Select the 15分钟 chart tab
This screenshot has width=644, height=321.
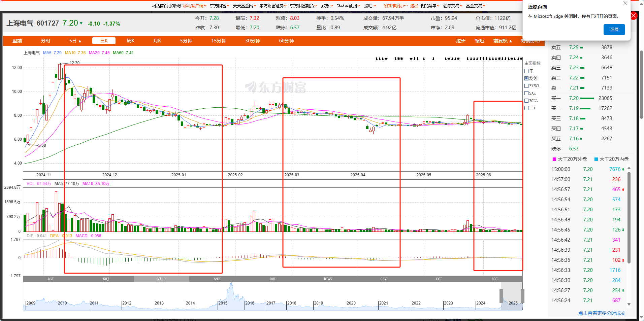(219, 41)
